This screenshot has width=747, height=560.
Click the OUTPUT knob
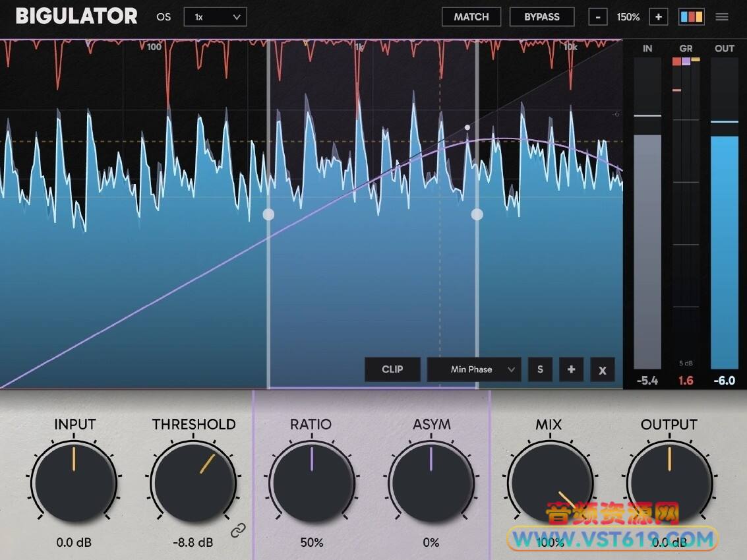(x=669, y=482)
